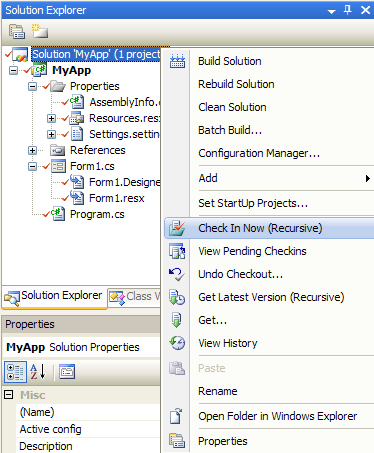
Task: Click the Form1.Designer file icon
Action: click(77, 182)
